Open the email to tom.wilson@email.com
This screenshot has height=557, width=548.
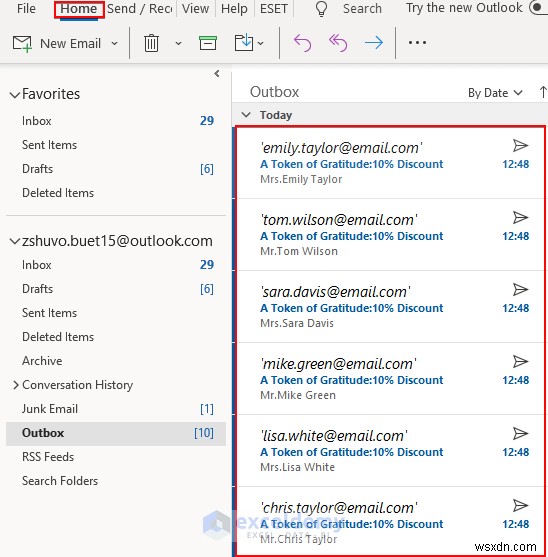[390, 235]
